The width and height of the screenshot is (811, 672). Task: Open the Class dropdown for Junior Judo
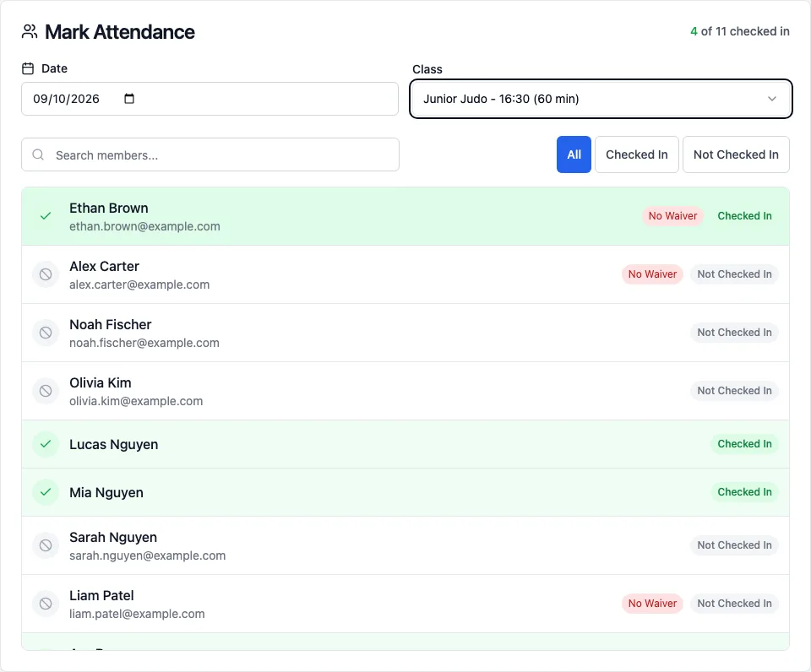tap(601, 99)
